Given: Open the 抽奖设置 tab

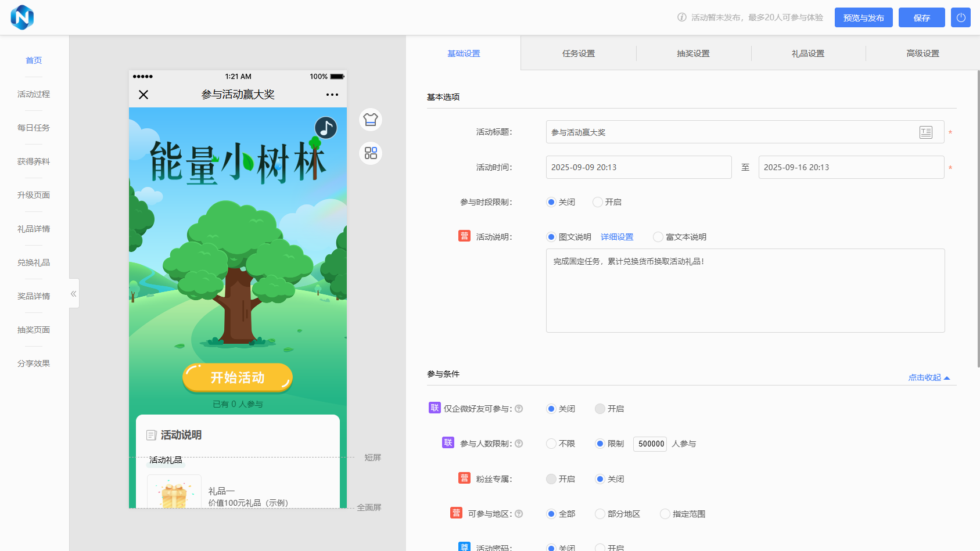Looking at the screenshot, I should [694, 53].
